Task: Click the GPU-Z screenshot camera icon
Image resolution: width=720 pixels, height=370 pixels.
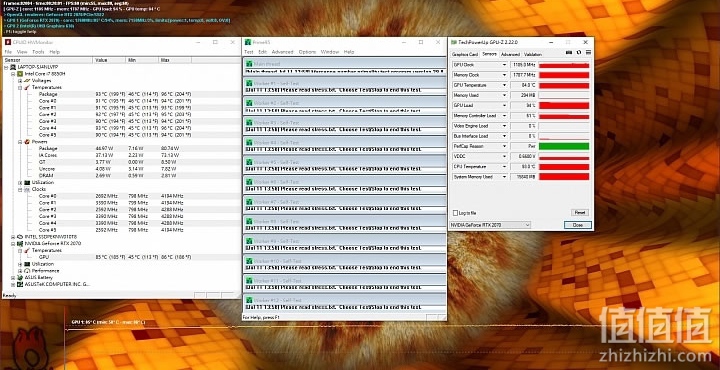Action: pos(569,53)
